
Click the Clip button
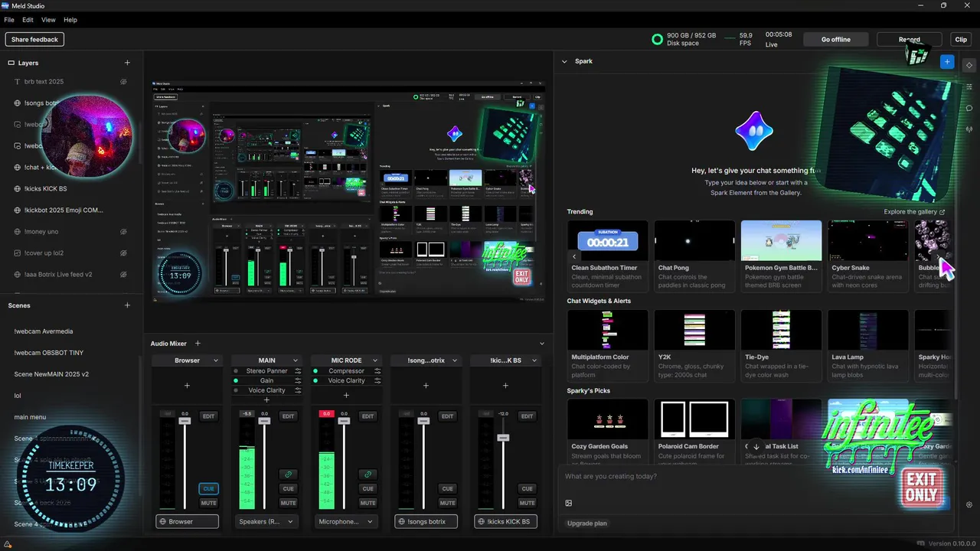961,39
